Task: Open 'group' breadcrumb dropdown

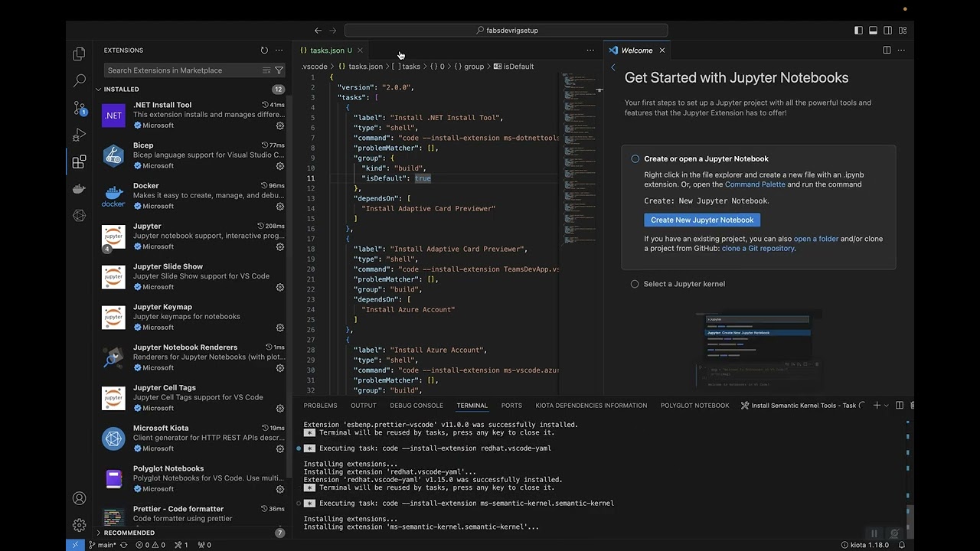Action: point(469,67)
